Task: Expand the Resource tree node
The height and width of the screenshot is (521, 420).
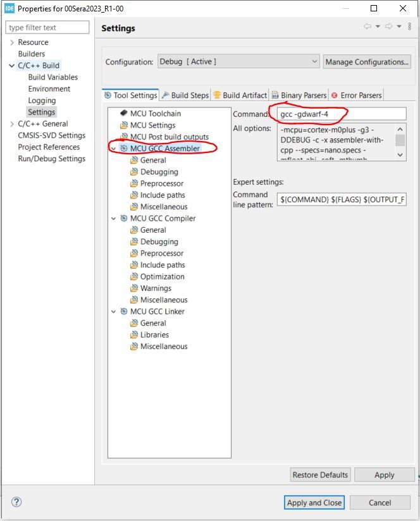Action: [x=12, y=42]
